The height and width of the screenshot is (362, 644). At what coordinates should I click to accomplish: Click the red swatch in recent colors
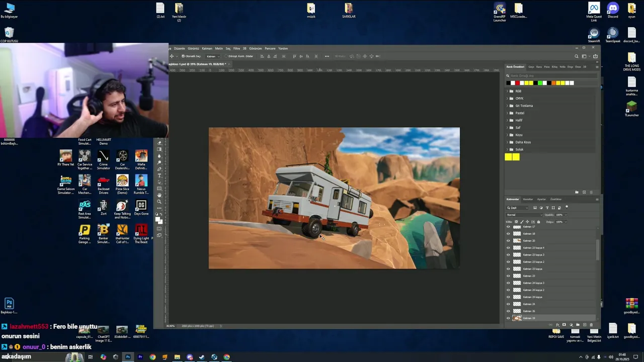pos(517,83)
